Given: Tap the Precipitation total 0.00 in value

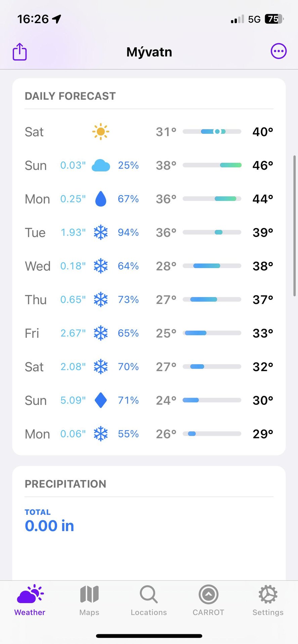Looking at the screenshot, I should click(49, 526).
